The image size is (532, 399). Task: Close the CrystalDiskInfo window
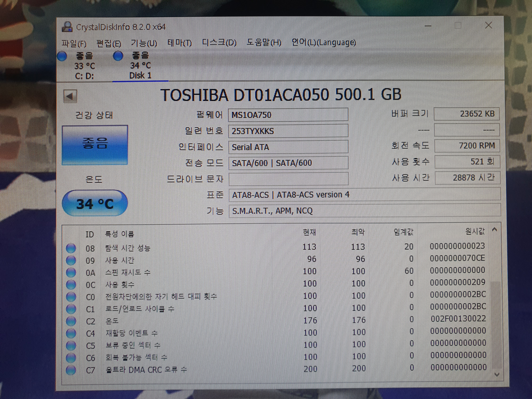pos(488,25)
